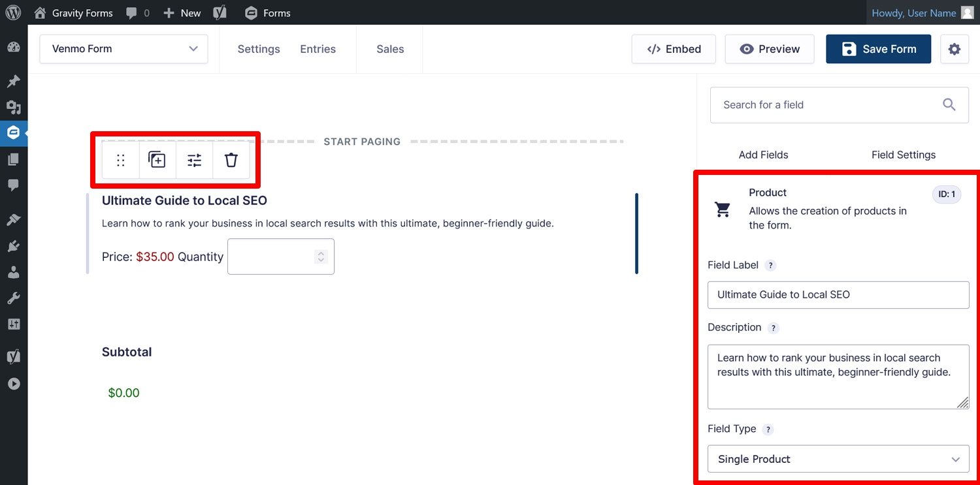
Task: Click the Description textarea resize grip
Action: click(963, 403)
